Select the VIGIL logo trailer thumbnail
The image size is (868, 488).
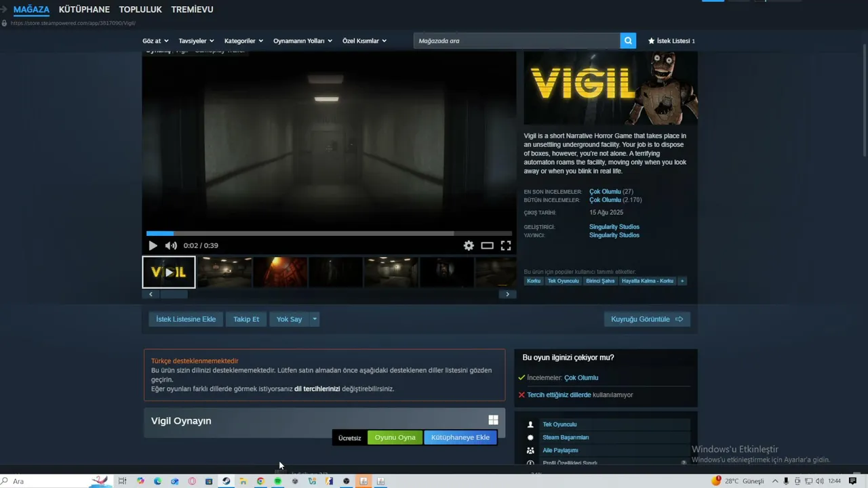click(169, 272)
